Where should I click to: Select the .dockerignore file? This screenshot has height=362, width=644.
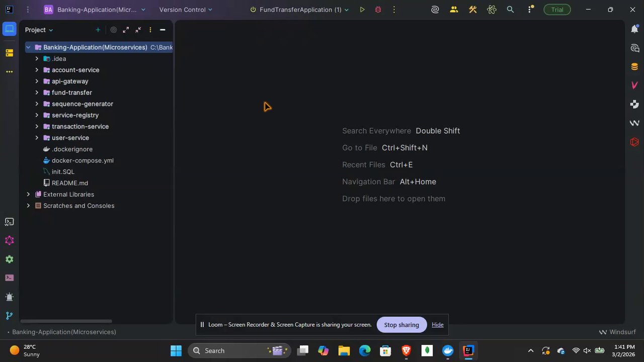click(x=72, y=149)
